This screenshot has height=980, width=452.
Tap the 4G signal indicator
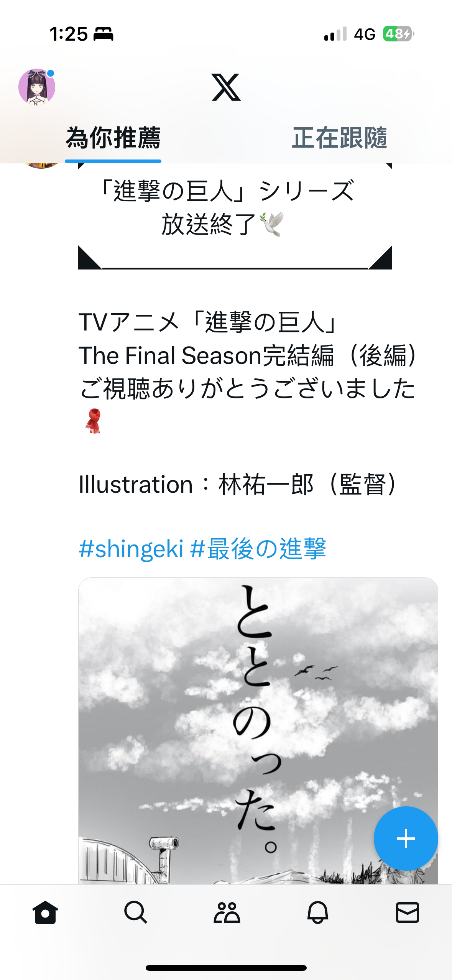pos(364,34)
